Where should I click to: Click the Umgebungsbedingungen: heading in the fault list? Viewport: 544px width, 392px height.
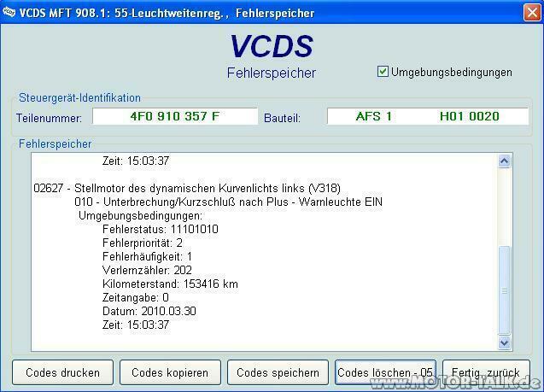[x=141, y=216]
